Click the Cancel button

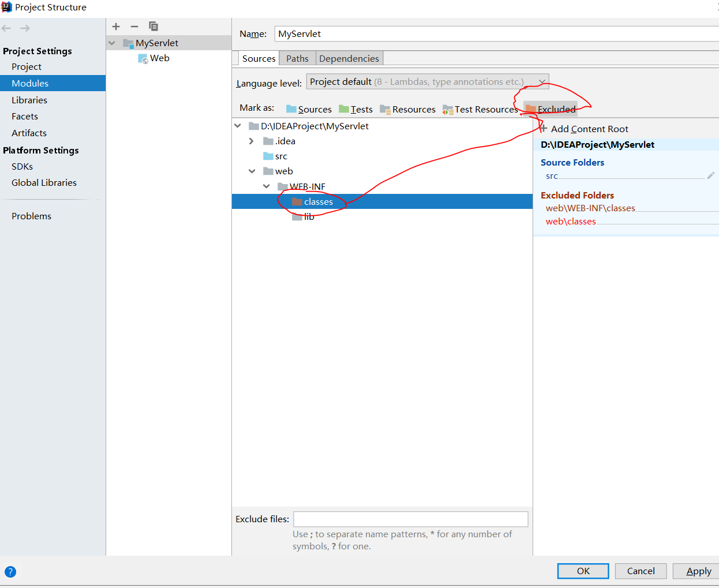tap(641, 571)
